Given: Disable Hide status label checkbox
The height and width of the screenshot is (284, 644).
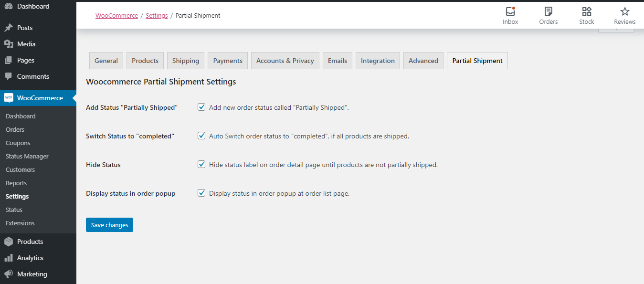Looking at the screenshot, I should pos(201,165).
